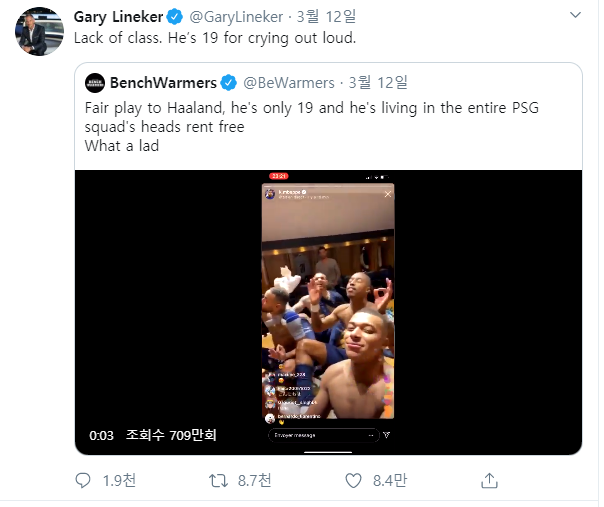
Task: Open the BenchWarmers account name
Action: (162, 82)
